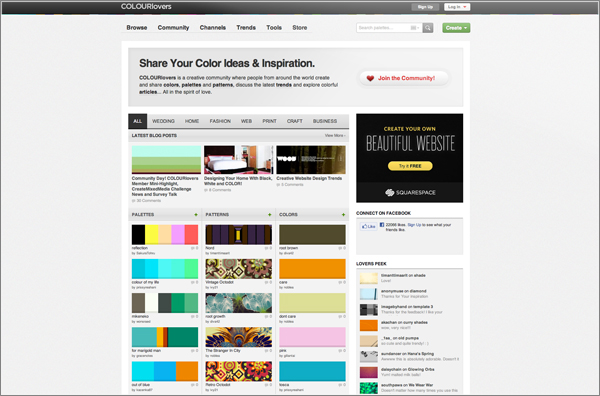This screenshot has width=600, height=396.
Task: Open the search type dropdown in the search box
Action: coord(415,28)
